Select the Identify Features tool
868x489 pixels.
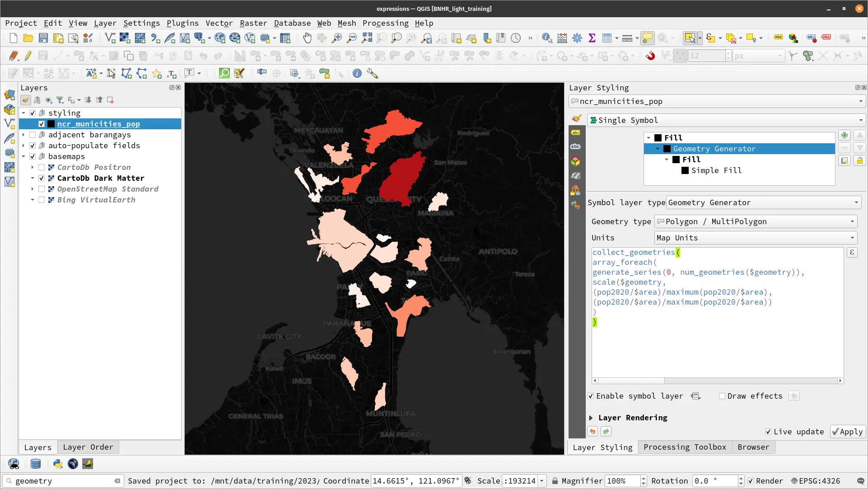pos(546,38)
